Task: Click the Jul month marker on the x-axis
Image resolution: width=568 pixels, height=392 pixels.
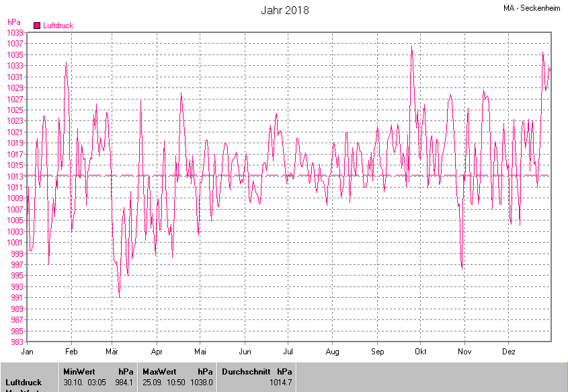Action: (x=288, y=352)
